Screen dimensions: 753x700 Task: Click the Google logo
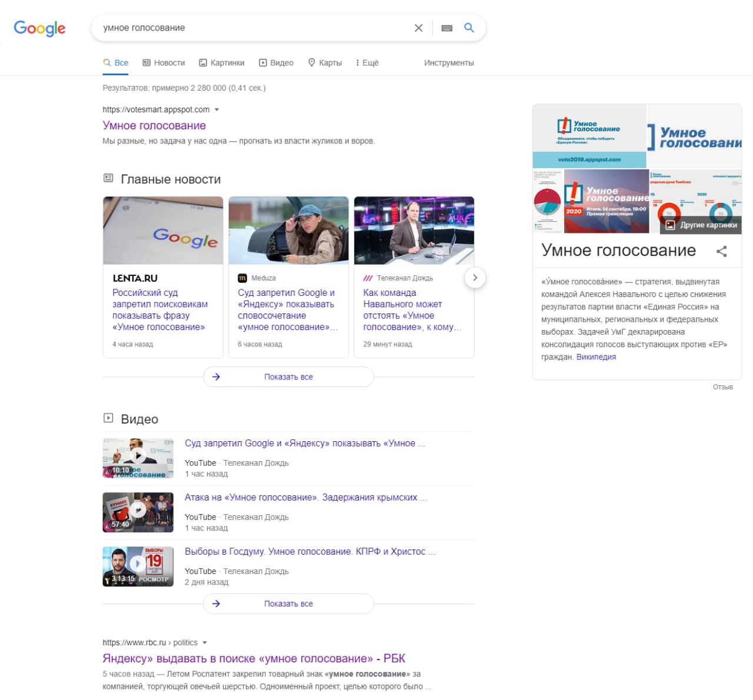pos(39,28)
